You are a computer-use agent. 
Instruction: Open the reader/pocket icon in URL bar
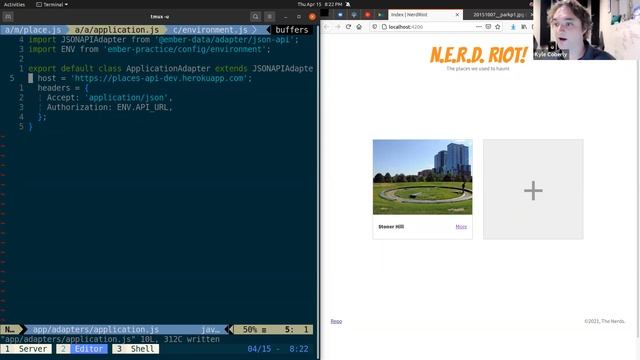click(488, 27)
